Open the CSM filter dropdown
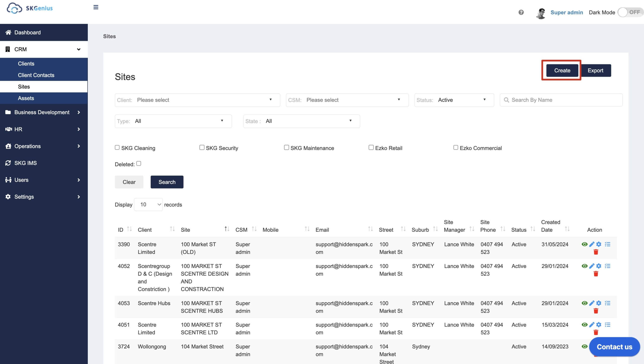Screen dimensions: 644x364 tap(347, 100)
